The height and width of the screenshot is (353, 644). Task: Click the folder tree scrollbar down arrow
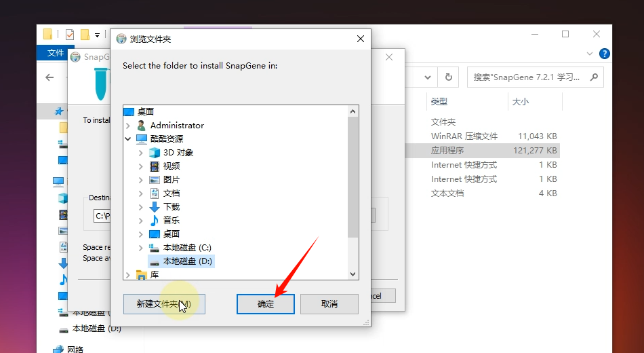(353, 274)
